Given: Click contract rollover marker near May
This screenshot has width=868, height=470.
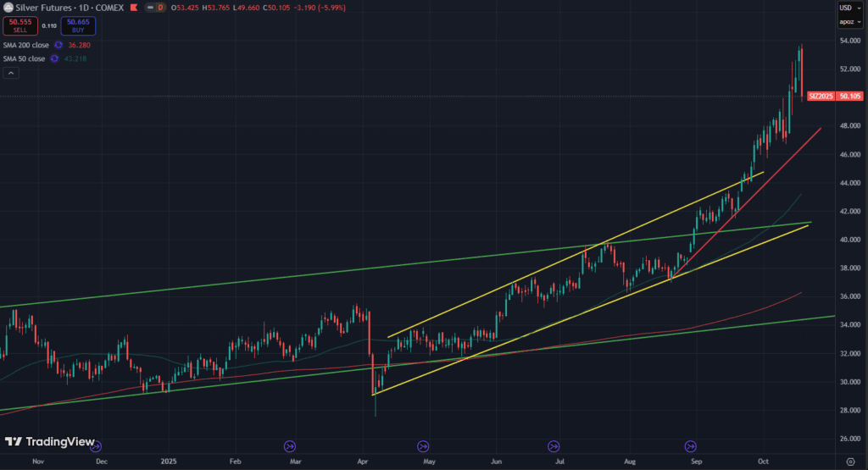Looking at the screenshot, I should point(423,445).
